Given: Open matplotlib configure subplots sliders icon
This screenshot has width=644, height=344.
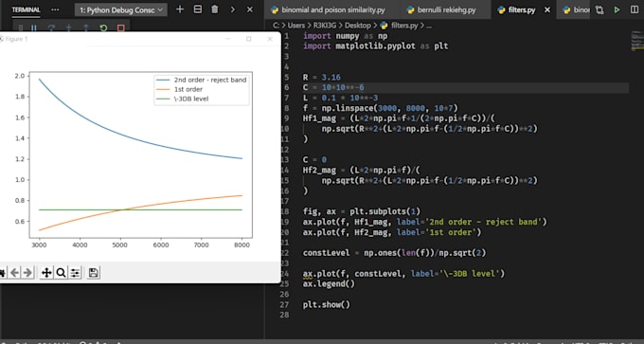Looking at the screenshot, I should 75,273.
